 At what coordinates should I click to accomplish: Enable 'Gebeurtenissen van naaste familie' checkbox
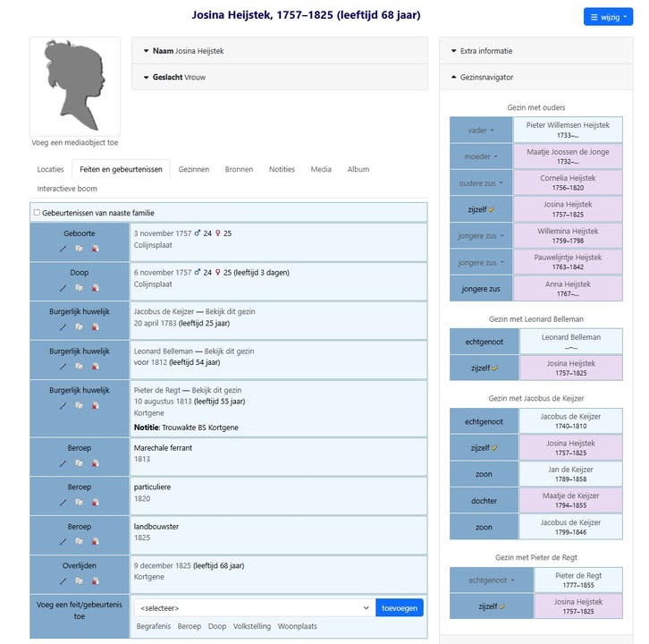[37, 213]
